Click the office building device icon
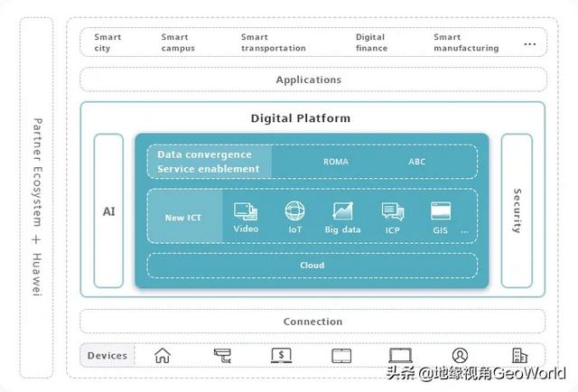 pyautogui.click(x=520, y=356)
